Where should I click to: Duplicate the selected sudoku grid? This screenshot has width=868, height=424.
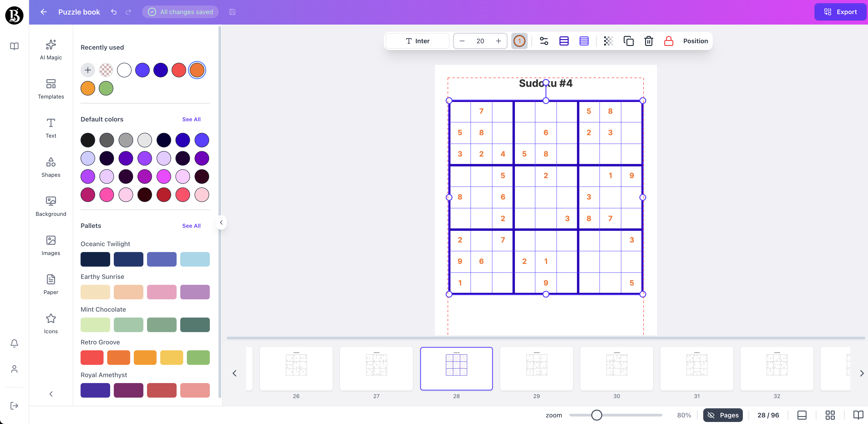click(628, 41)
